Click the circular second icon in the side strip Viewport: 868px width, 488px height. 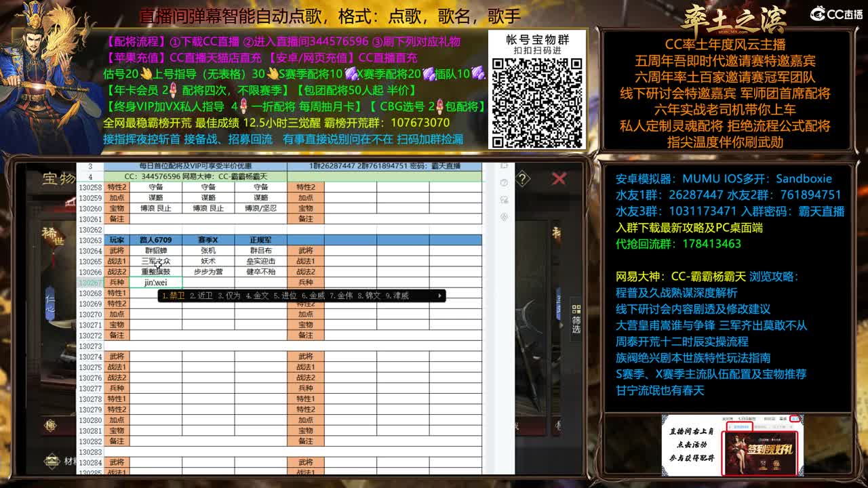504,183
